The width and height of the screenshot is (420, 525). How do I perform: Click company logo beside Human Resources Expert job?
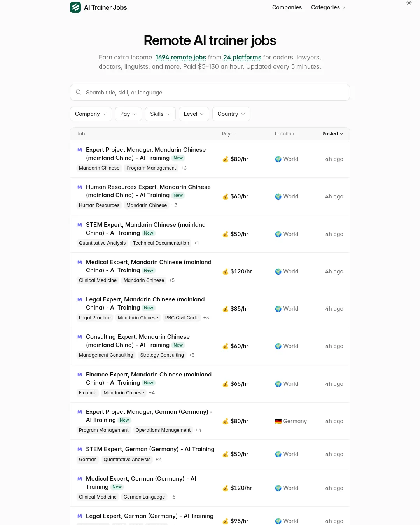tap(80, 187)
